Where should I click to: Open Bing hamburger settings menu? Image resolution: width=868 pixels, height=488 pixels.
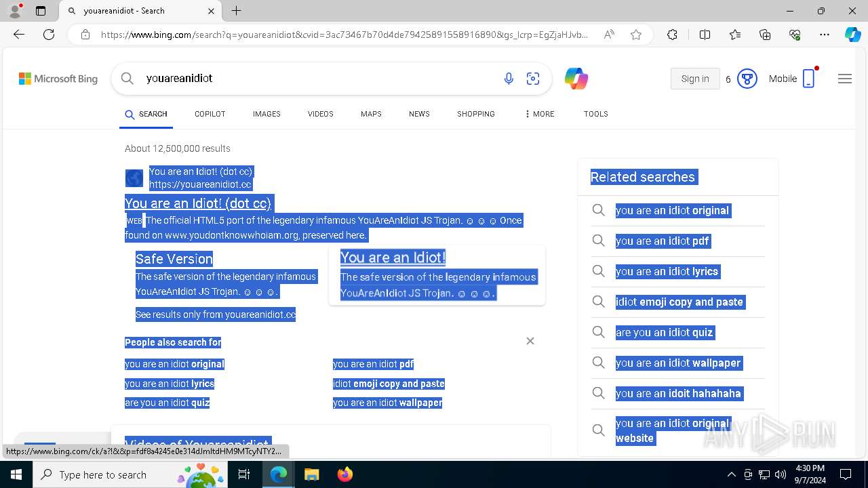844,79
